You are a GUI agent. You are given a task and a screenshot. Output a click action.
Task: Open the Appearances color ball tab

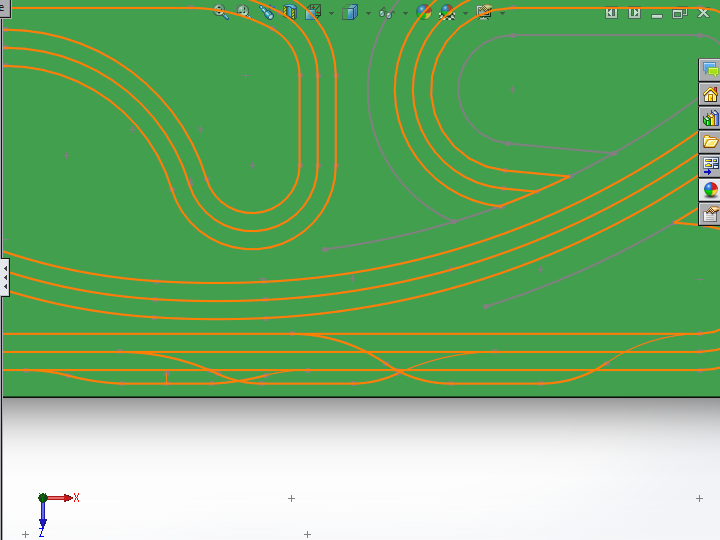click(x=710, y=190)
